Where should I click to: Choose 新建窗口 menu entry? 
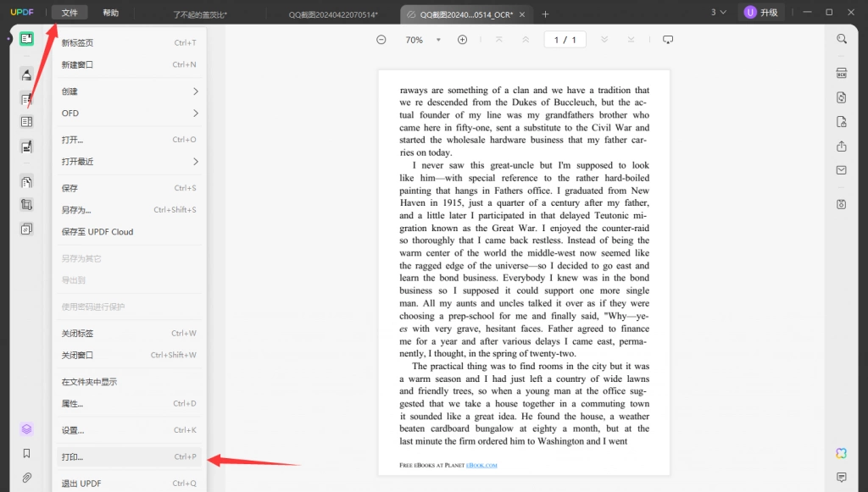129,64
